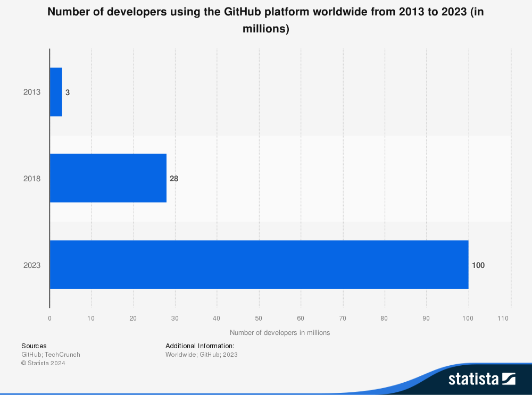Click the 2023 bar in chart

[x=259, y=265]
